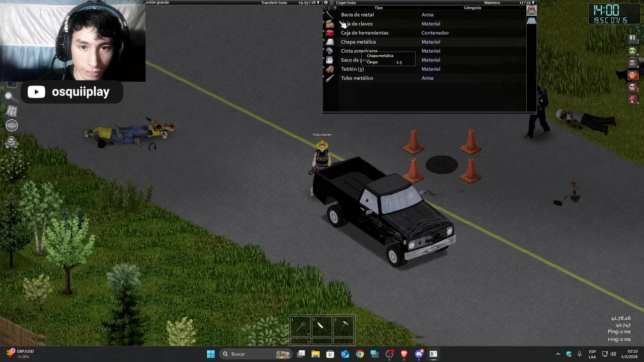Viewport: 644px width, 362px height.
Task: Open File Explorer from taskbar
Action: coord(315,354)
